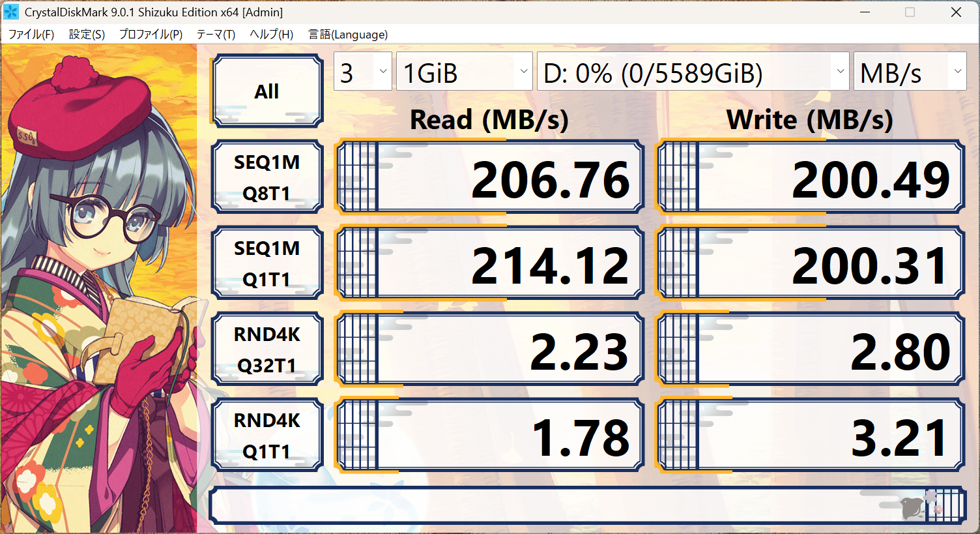Run the RND4K Q32T1 benchmark
Image resolution: width=980 pixels, height=534 pixels.
coord(267,349)
